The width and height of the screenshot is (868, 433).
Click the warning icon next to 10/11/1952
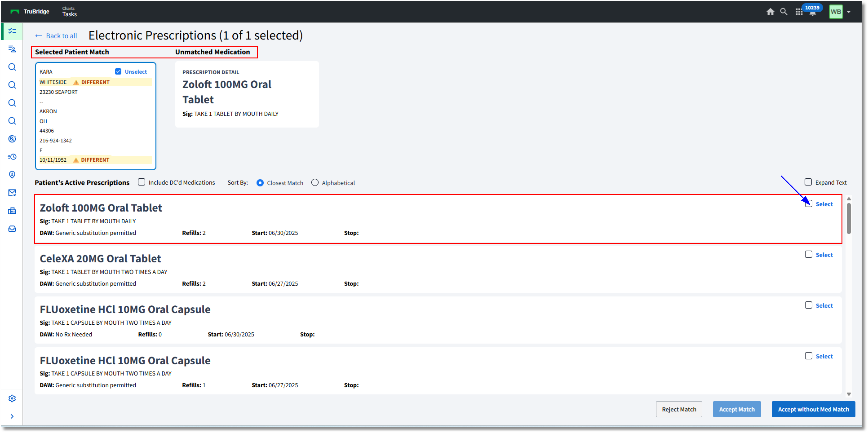[x=76, y=160]
